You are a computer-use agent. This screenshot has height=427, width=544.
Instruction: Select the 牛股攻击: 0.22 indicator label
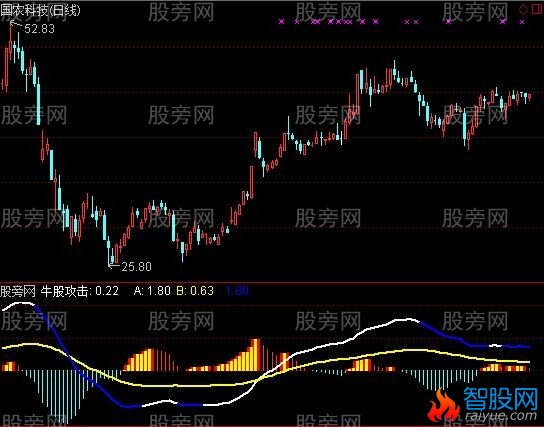point(80,291)
